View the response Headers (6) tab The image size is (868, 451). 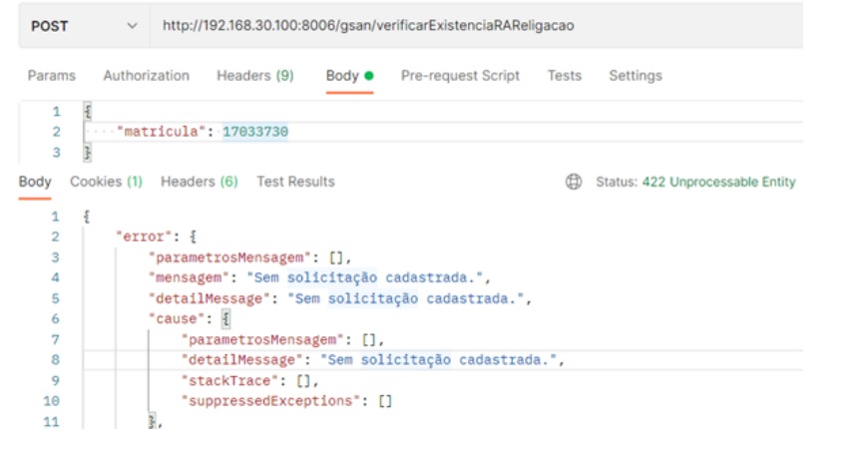coord(199,182)
